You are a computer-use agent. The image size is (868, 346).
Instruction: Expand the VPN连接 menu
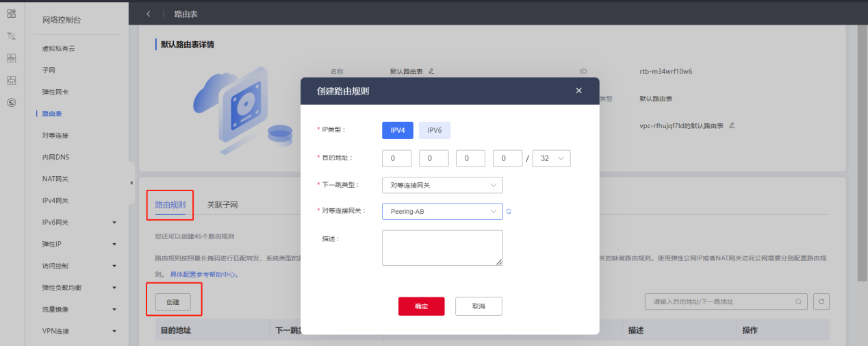point(114,332)
